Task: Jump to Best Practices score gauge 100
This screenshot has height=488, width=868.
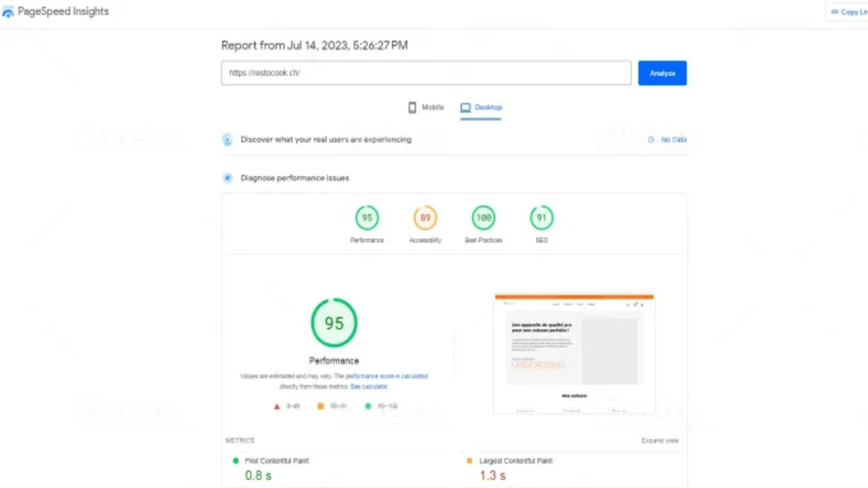Action: [484, 218]
